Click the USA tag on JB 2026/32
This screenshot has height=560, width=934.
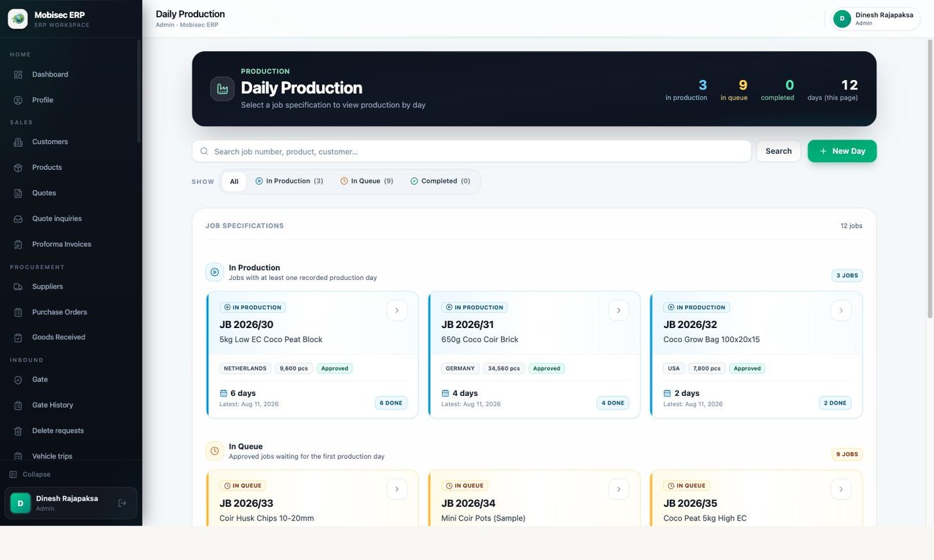[x=674, y=368]
